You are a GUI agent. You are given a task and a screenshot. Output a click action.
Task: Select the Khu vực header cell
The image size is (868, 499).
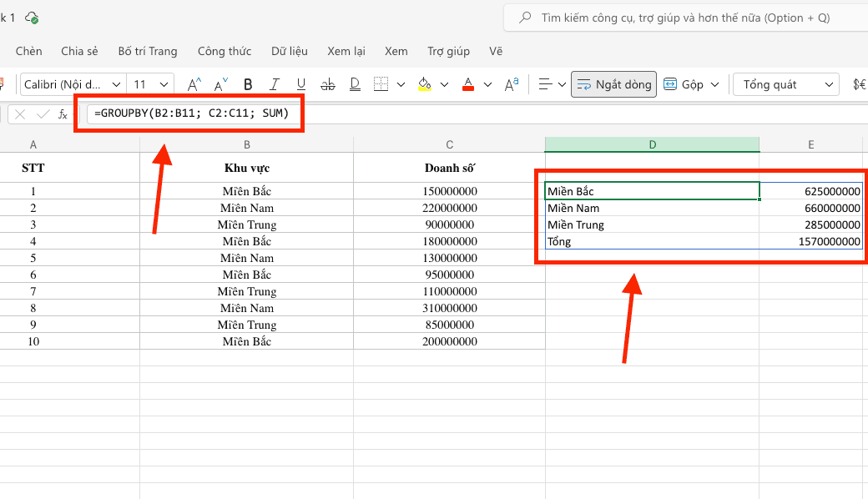247,168
